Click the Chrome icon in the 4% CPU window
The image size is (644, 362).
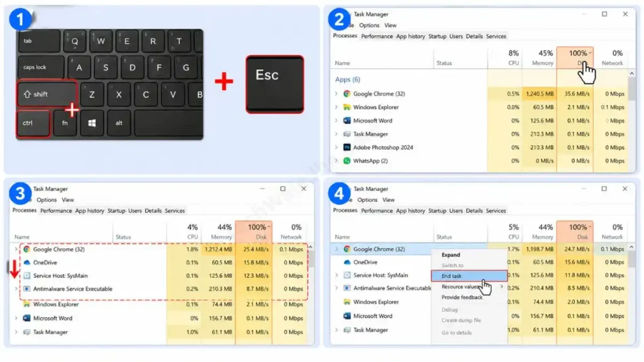26,249
